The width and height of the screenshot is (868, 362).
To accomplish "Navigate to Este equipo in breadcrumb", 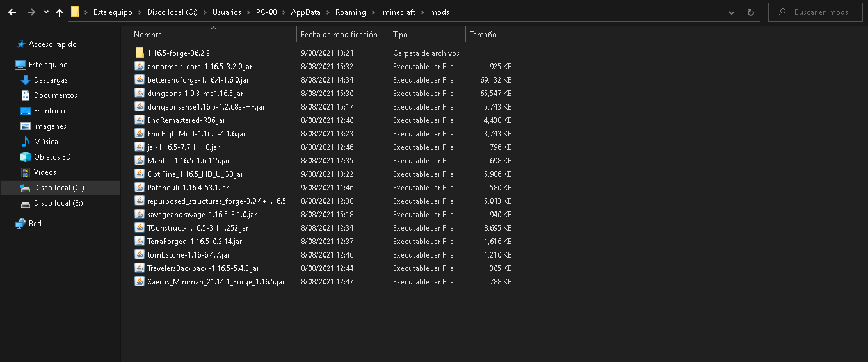I will coord(113,12).
